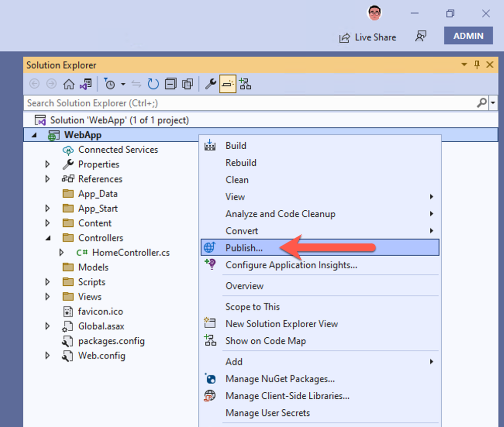
Task: Choose New Solution Explorer View
Action: [x=320, y=324]
